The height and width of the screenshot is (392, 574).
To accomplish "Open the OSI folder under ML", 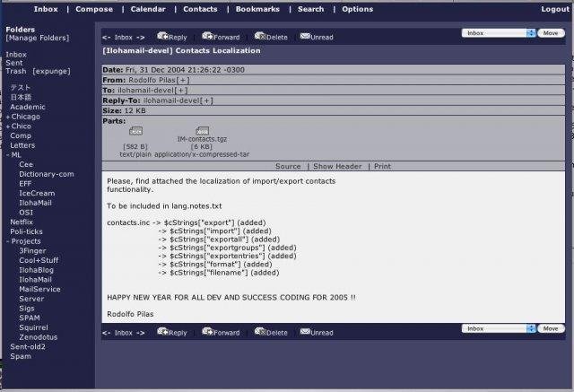I will pos(26,213).
